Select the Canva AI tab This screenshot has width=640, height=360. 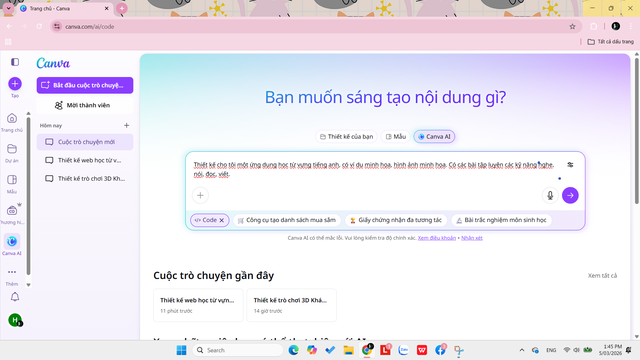[x=434, y=137]
